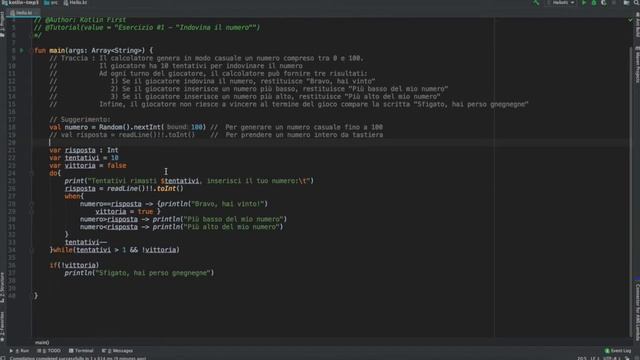Collapse the fold marker at numero==risposta line
This screenshot has height=360, width=640.
pos(31,204)
